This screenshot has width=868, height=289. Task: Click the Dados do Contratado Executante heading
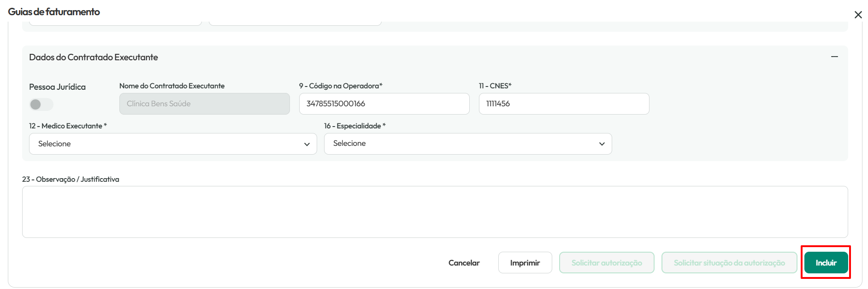point(94,58)
